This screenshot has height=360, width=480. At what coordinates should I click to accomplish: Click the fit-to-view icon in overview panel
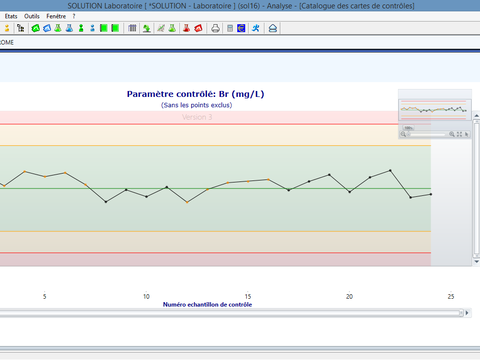(x=459, y=134)
